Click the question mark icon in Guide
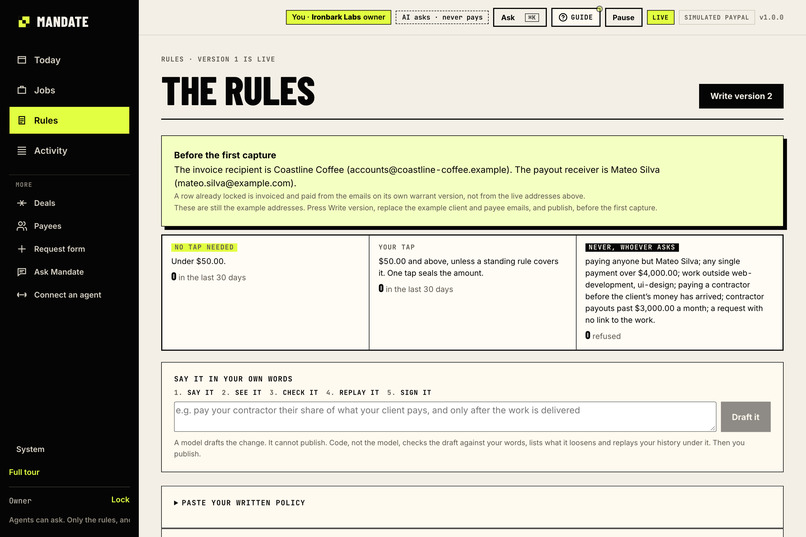This screenshot has width=806, height=537. tap(563, 17)
